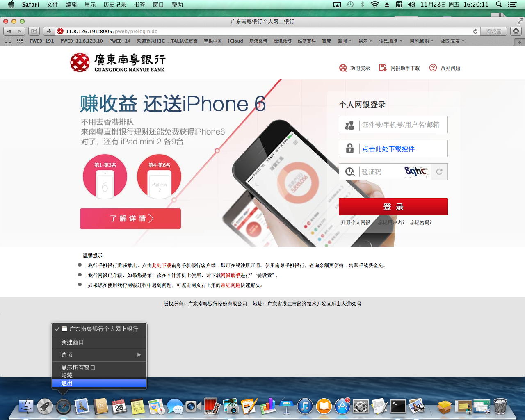Click the 了解详情 promo button

[x=130, y=219]
